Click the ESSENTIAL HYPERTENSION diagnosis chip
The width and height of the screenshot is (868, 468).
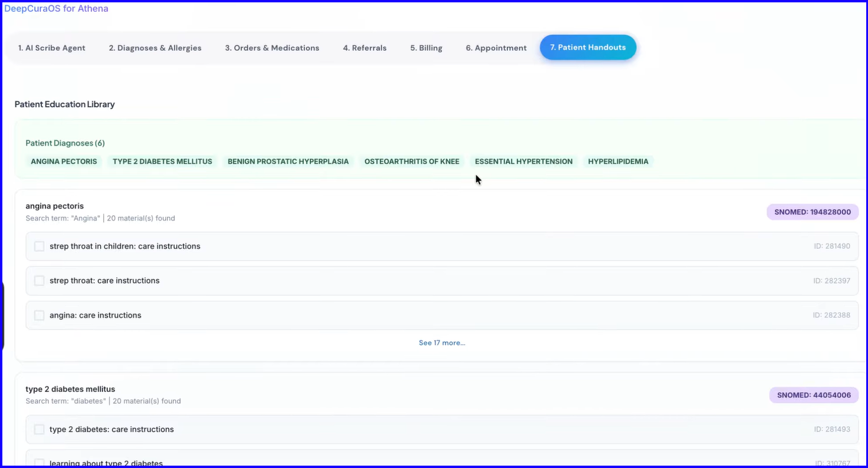point(524,162)
